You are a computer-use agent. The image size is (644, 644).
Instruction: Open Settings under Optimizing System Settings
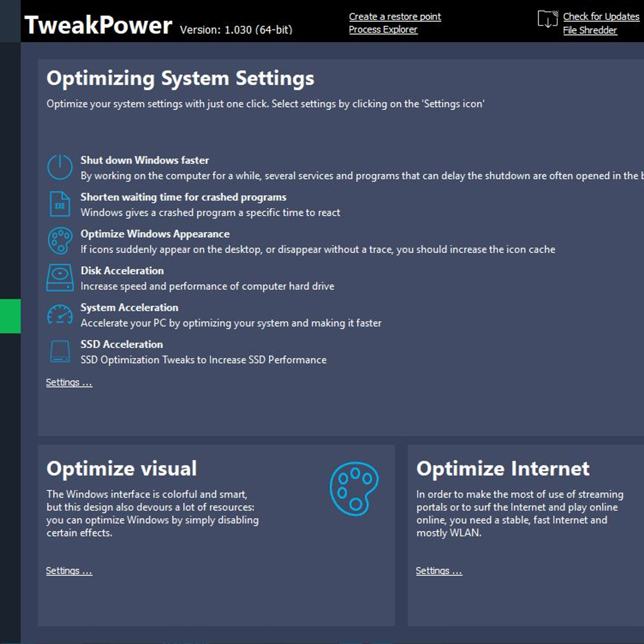pos(69,382)
